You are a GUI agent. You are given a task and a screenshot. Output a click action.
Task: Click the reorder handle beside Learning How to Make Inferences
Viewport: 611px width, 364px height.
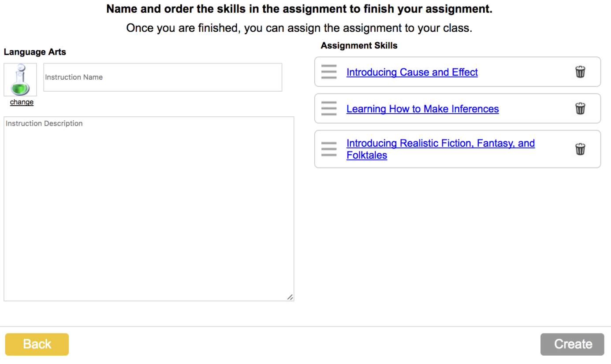click(329, 108)
